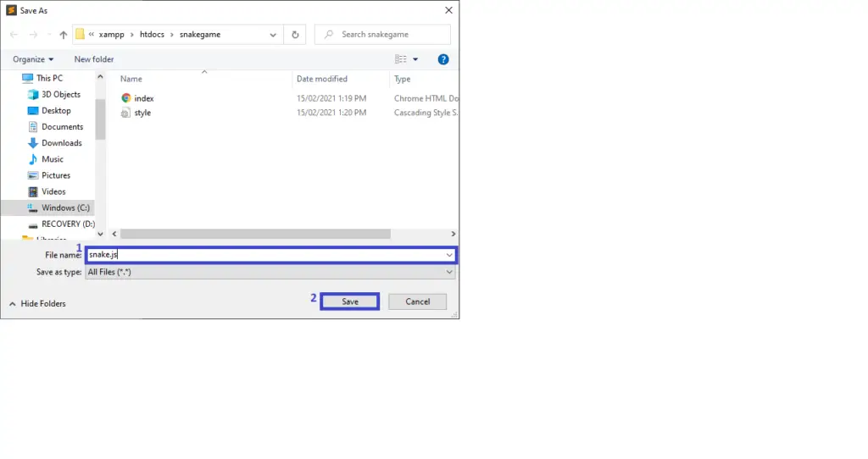Open Downloads folder in sidebar

coord(61,143)
